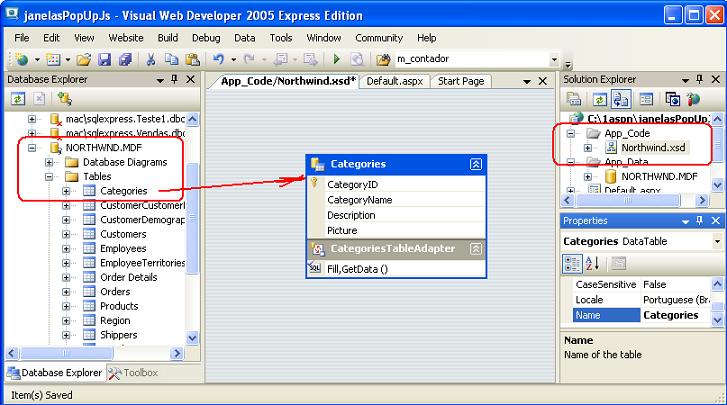The height and width of the screenshot is (405, 727).
Task: Open the File menu
Action: (x=22, y=38)
